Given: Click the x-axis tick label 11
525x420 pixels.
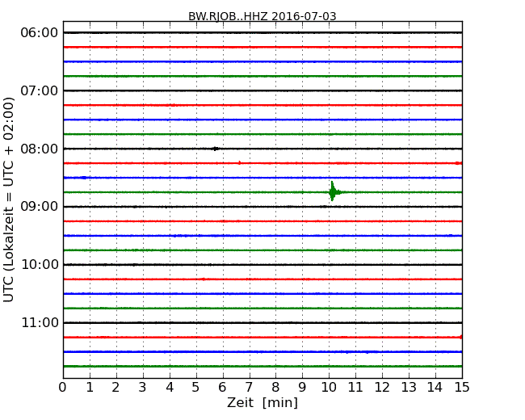Looking at the screenshot, I should tap(355, 388).
